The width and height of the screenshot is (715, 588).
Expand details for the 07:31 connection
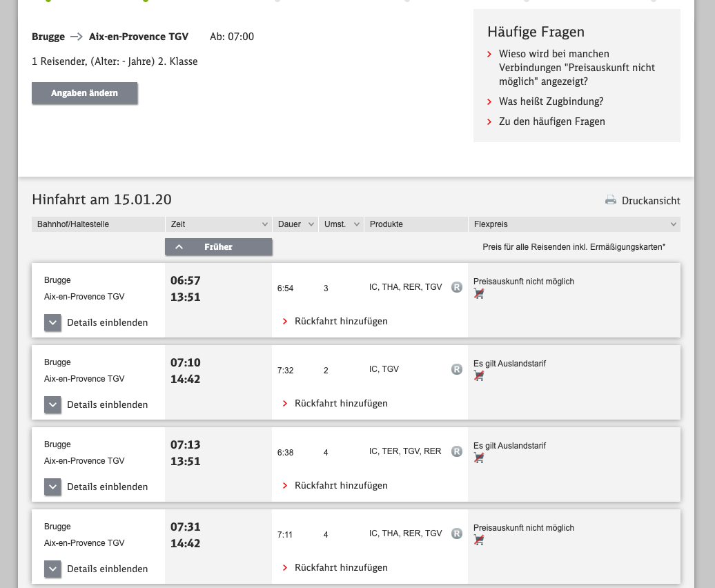tap(53, 569)
